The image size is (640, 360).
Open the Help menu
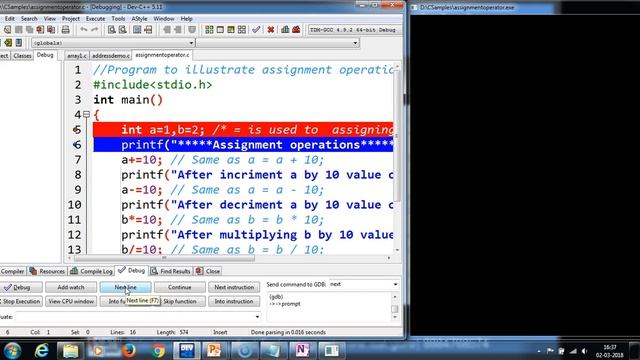(187, 19)
